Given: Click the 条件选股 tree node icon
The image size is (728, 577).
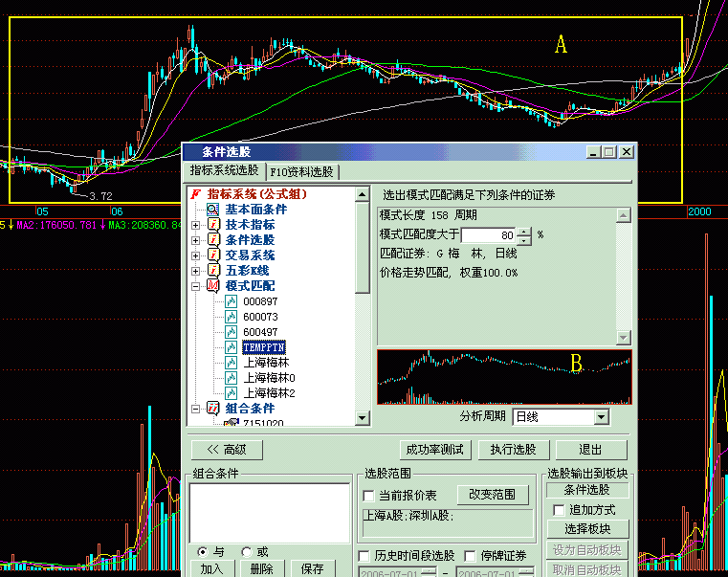Looking at the screenshot, I should 213,240.
